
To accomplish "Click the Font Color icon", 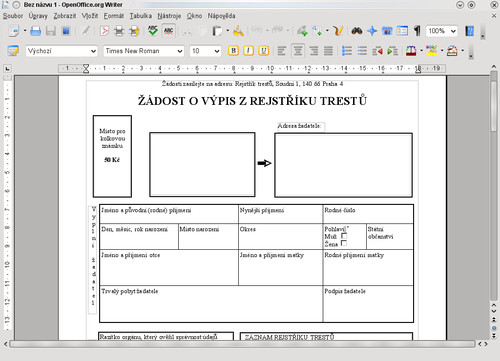I will click(x=411, y=51).
